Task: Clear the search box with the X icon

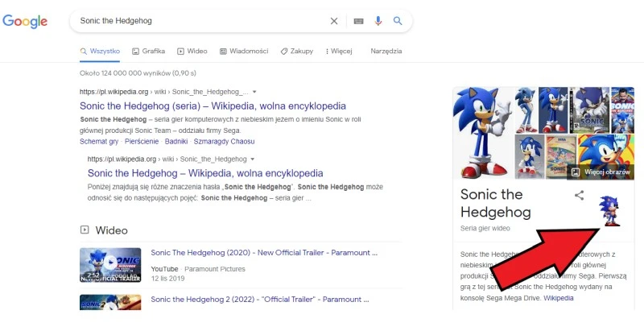Action: 334,21
